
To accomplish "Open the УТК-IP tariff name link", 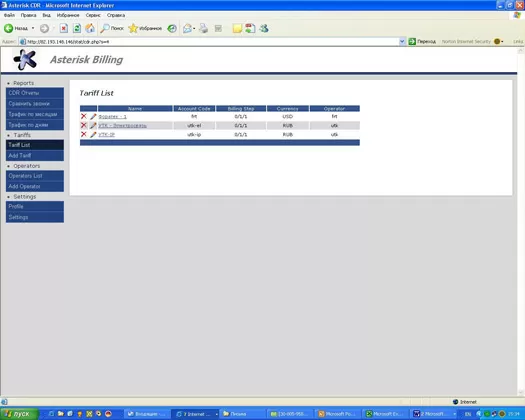I will click(106, 135).
